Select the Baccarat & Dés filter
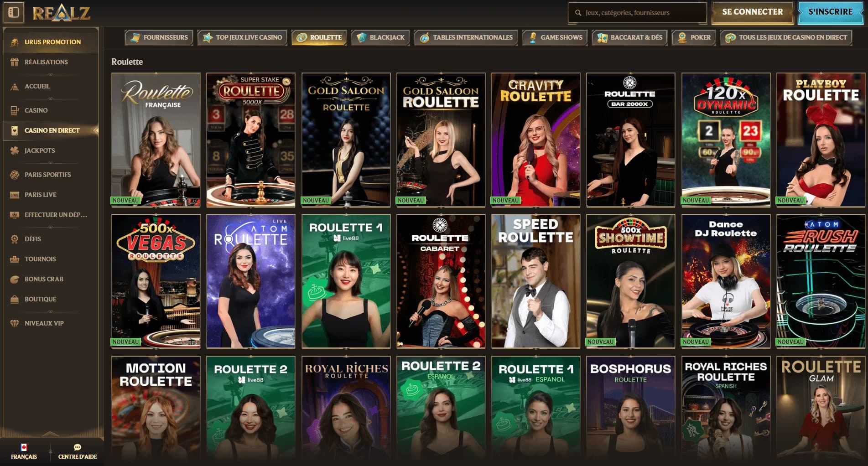The width and height of the screenshot is (868, 466). (x=629, y=37)
